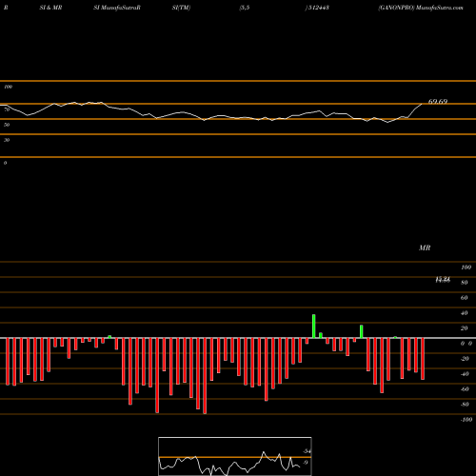Viewport: 476px width, 476px height.
Task: Click the RSI value label 69.69
Action: (438, 102)
